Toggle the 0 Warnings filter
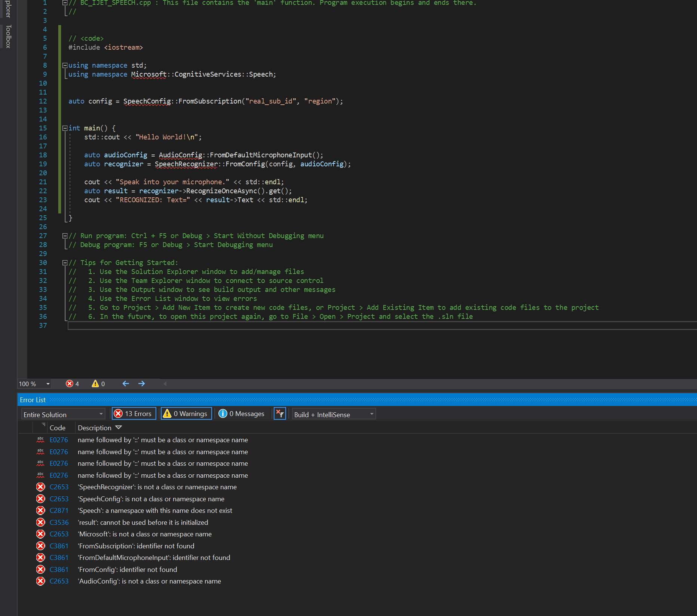 point(186,413)
